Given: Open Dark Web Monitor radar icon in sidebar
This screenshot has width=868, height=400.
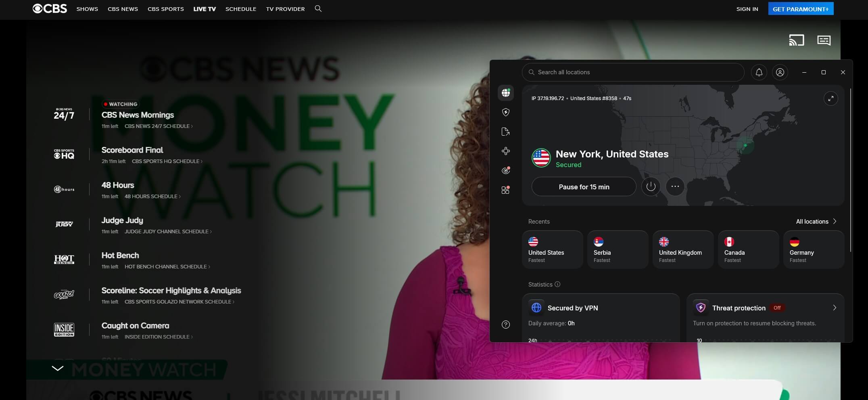Looking at the screenshot, I should (506, 170).
